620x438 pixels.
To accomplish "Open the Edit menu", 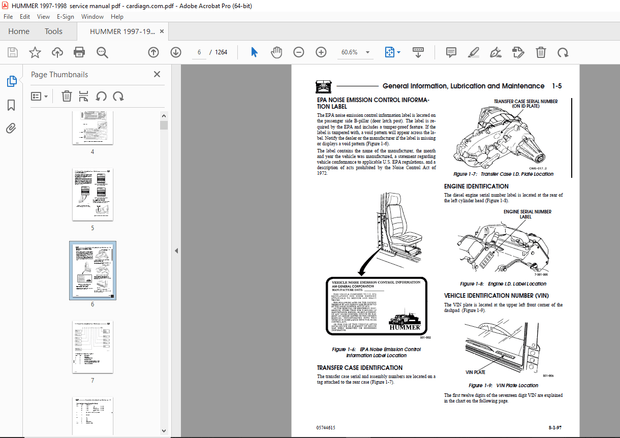I will [x=25, y=17].
